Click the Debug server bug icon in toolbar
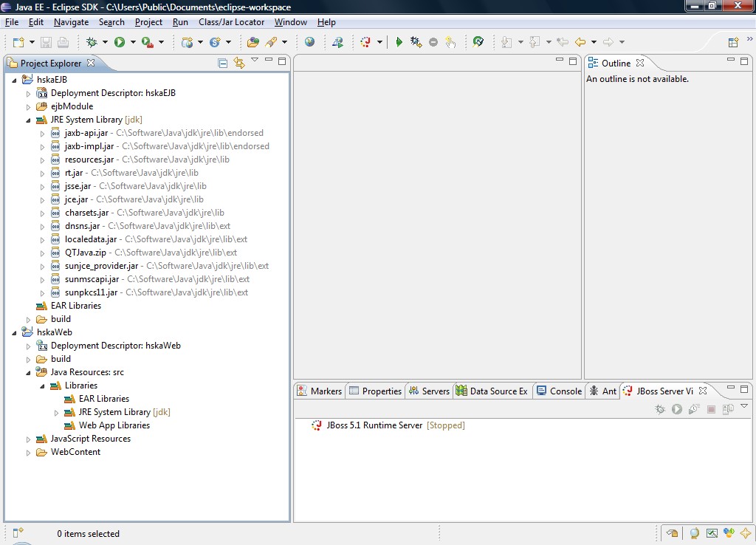756x545 pixels. [416, 42]
